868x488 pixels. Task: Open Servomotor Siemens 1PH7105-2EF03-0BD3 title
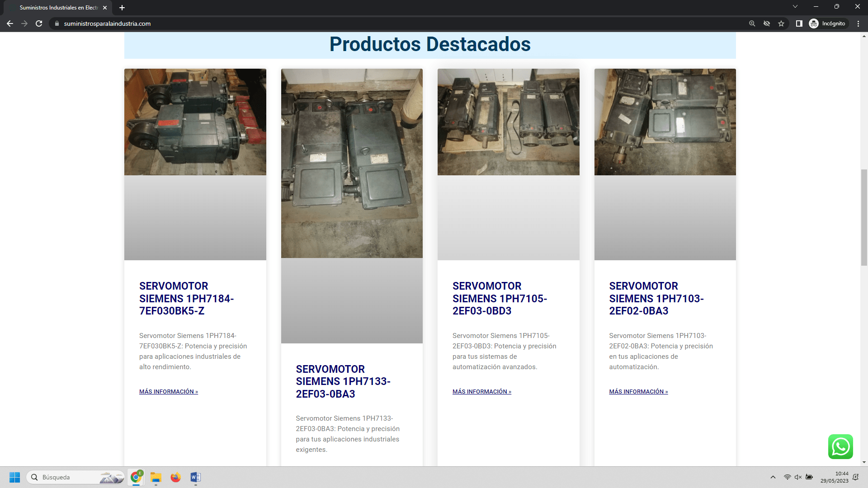tap(500, 299)
